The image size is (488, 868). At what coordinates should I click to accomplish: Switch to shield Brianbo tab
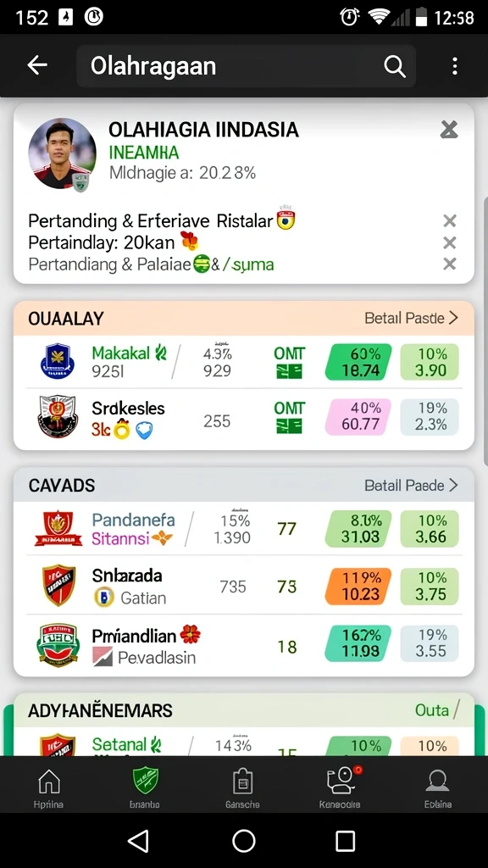click(x=145, y=788)
